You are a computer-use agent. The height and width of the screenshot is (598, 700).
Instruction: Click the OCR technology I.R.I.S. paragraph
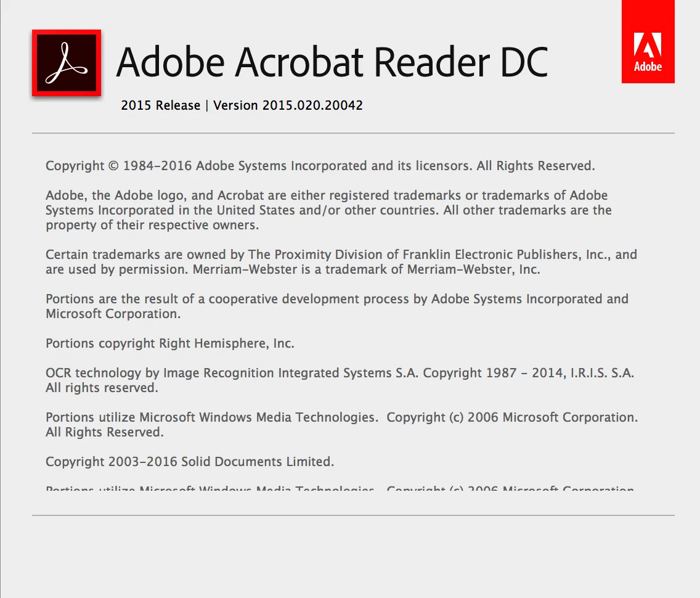click(340, 380)
